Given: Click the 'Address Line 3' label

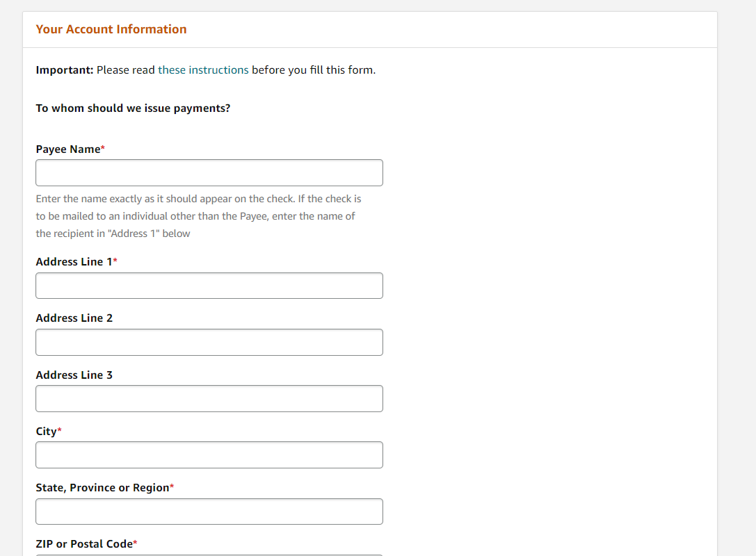Looking at the screenshot, I should (x=74, y=375).
